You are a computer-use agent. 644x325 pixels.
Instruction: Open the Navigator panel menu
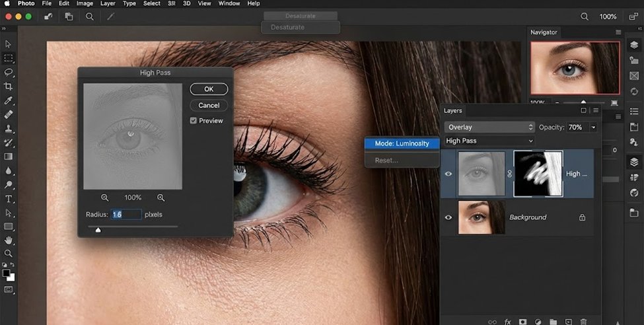point(618,32)
